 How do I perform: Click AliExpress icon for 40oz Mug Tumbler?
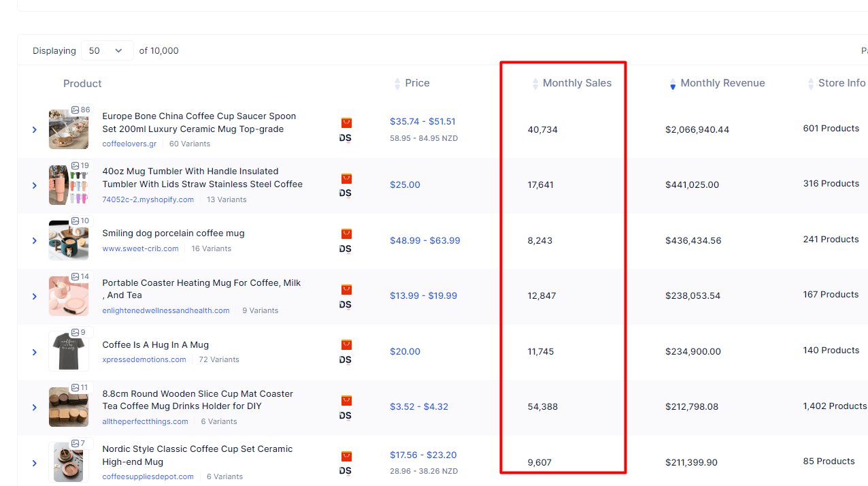pyautogui.click(x=346, y=178)
